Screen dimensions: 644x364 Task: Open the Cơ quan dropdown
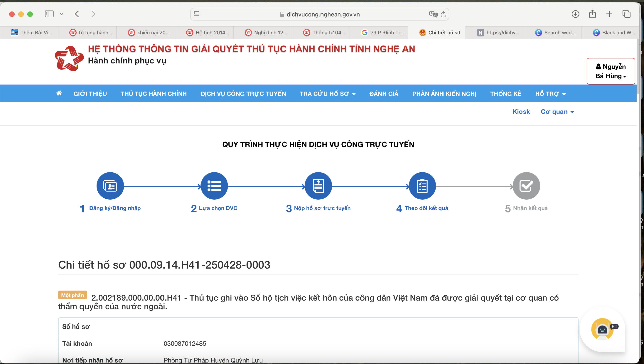(557, 112)
